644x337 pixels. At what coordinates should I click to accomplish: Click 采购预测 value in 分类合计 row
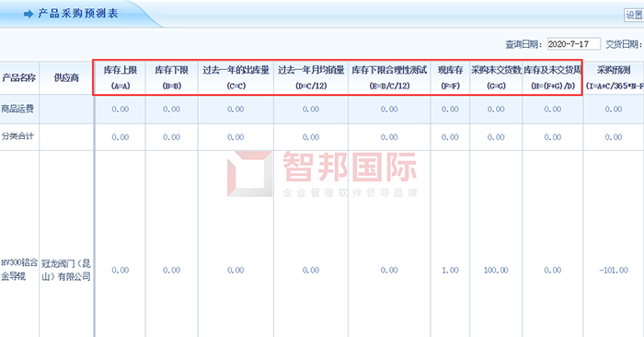[614, 137]
